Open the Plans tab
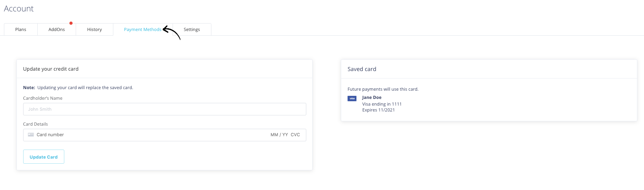Viewport: 644px width, 190px height. click(21, 29)
